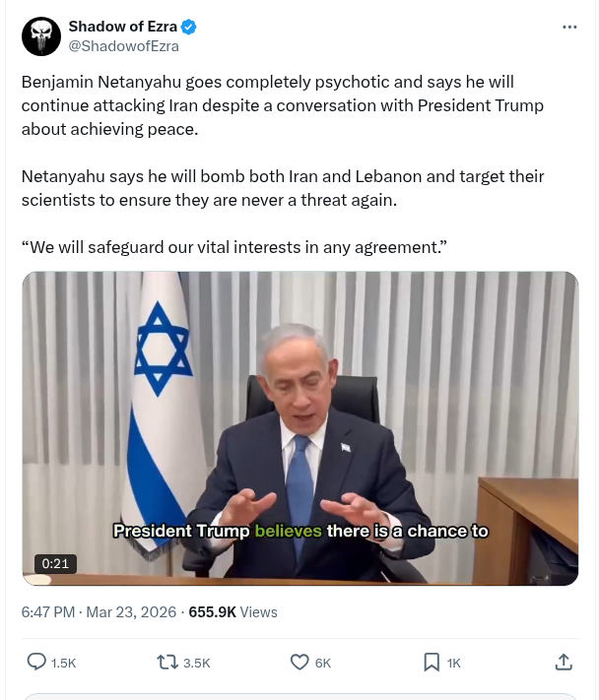Like the post with the heart icon
This screenshot has width=599, height=700.
tap(299, 662)
